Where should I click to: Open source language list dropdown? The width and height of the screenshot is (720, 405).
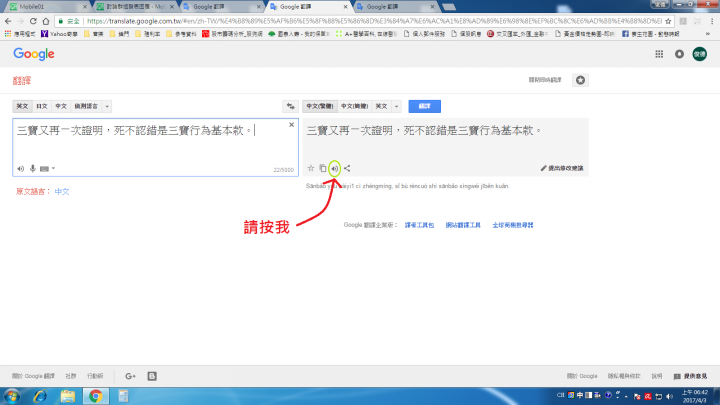(x=107, y=106)
